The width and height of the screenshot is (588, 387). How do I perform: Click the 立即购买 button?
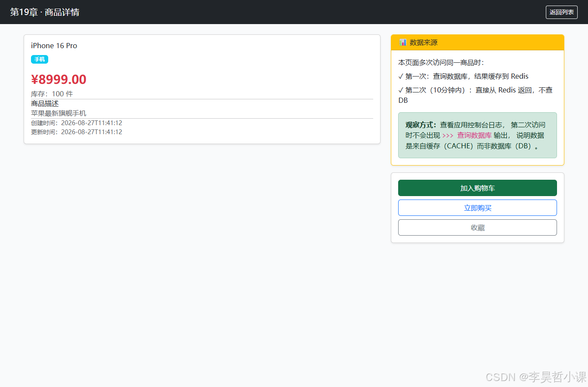click(x=477, y=208)
